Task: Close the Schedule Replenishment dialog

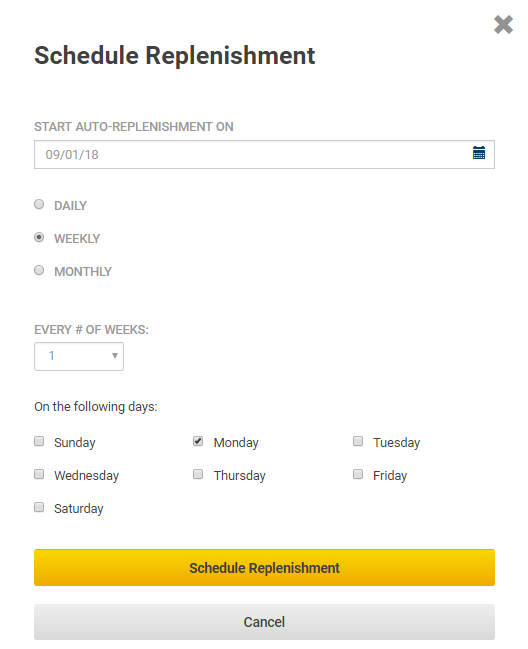Action: (x=503, y=24)
